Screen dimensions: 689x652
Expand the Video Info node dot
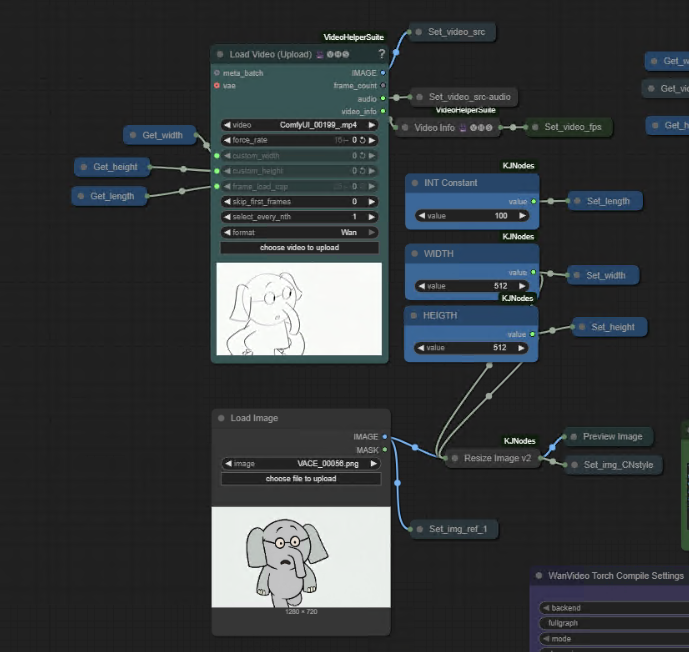click(x=405, y=128)
